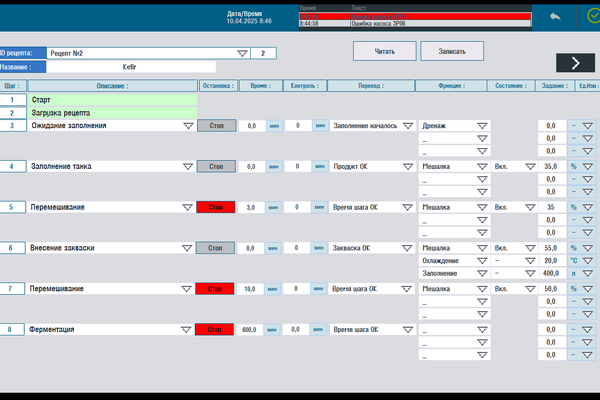Click the checkmark acknowledge icon in header

coord(589,17)
